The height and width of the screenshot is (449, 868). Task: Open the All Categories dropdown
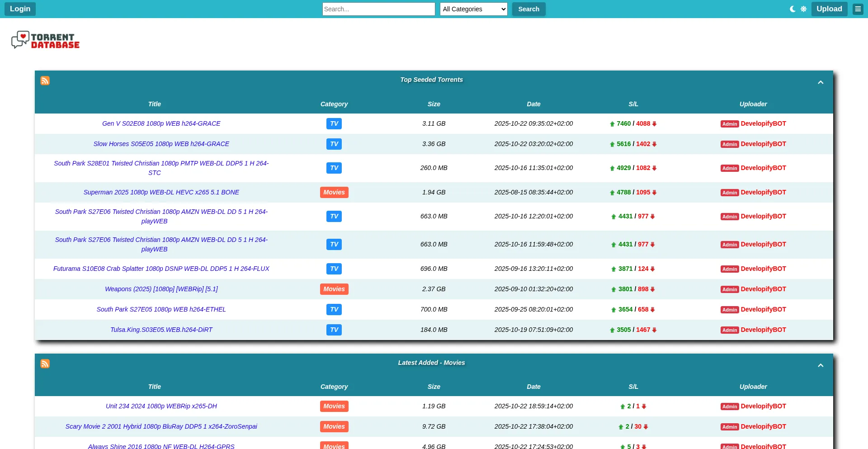[473, 9]
